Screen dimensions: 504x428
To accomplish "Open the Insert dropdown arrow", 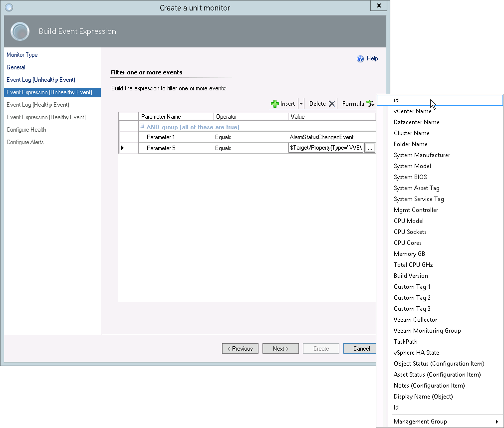I will [x=301, y=104].
